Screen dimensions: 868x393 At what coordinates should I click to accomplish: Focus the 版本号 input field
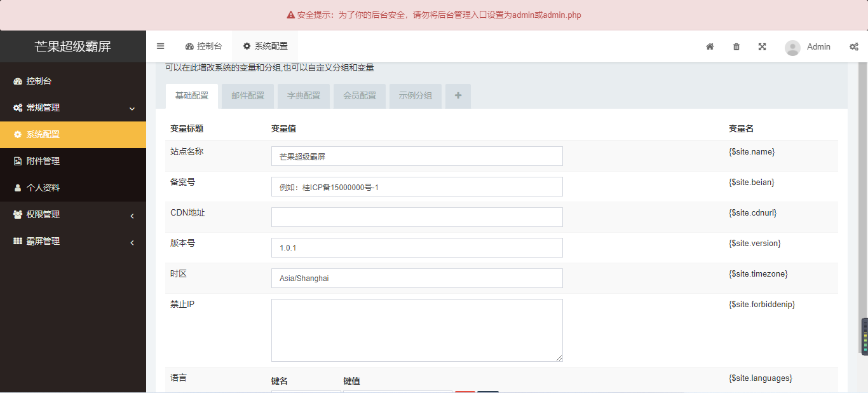(x=417, y=248)
